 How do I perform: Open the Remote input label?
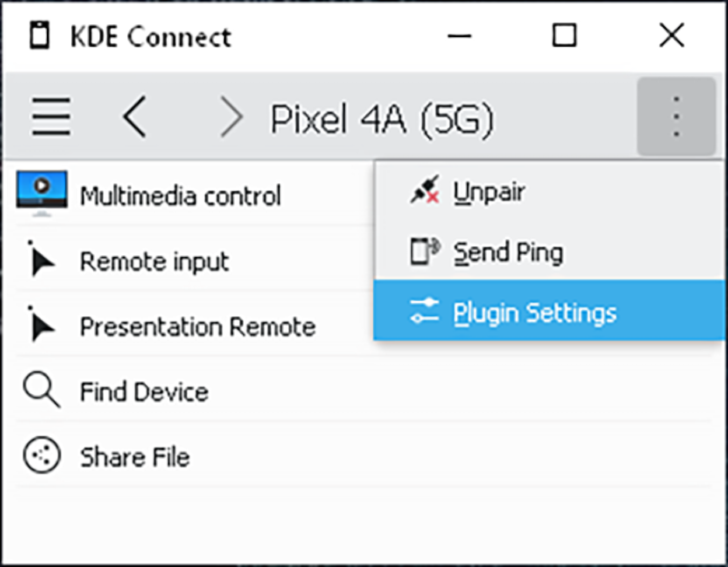click(x=155, y=261)
